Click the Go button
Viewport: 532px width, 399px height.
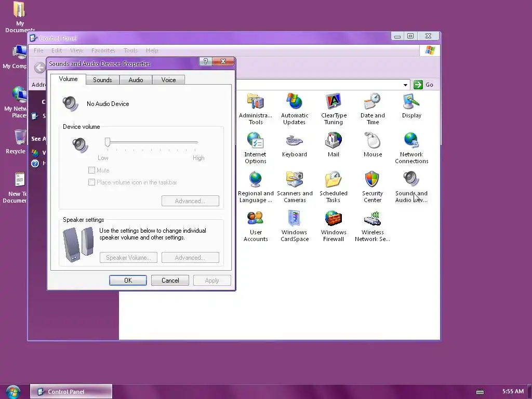click(x=424, y=85)
